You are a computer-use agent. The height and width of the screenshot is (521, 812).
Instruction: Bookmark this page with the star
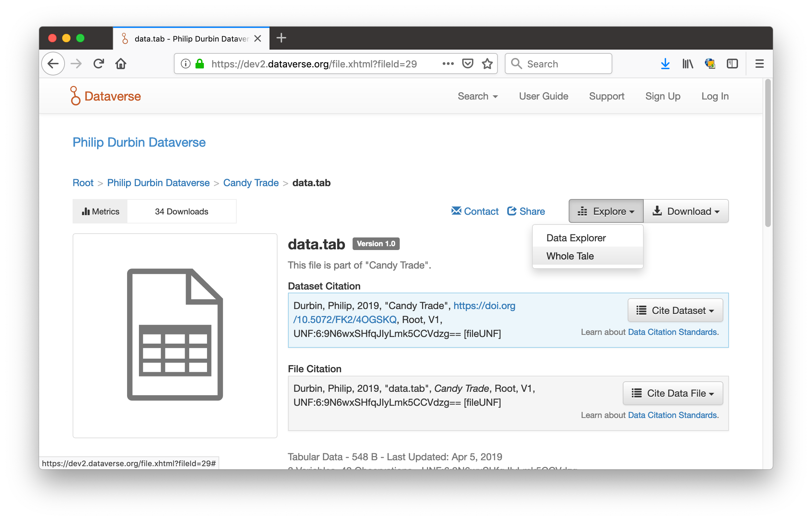tap(487, 64)
